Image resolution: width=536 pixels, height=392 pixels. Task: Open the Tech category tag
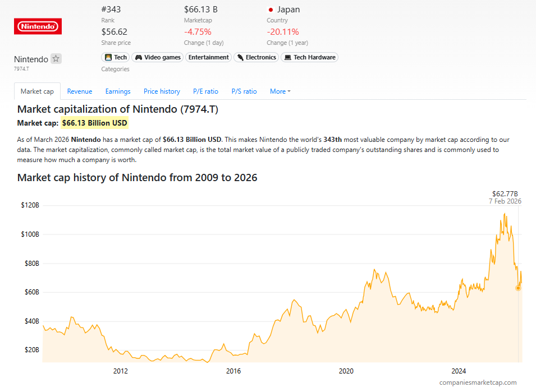point(115,57)
